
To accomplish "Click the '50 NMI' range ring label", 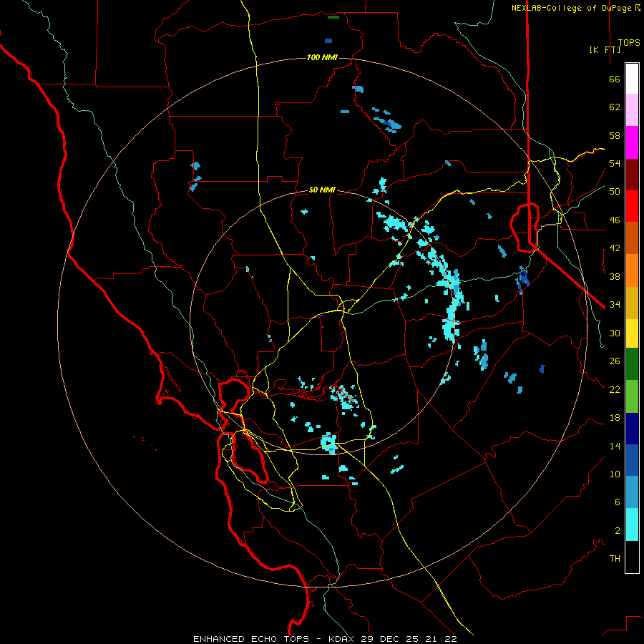I will pyautogui.click(x=322, y=190).
